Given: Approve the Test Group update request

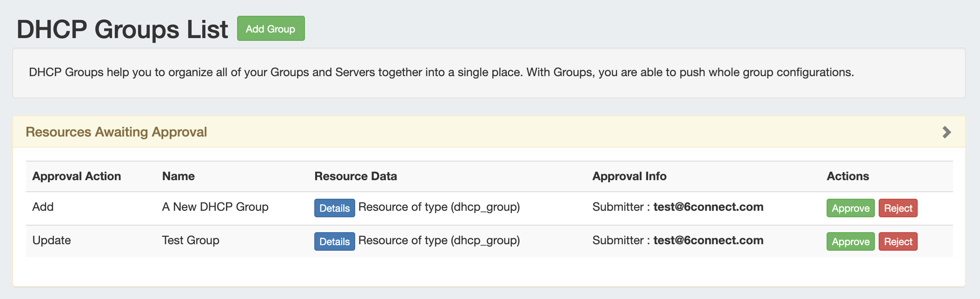Looking at the screenshot, I should pyautogui.click(x=850, y=241).
